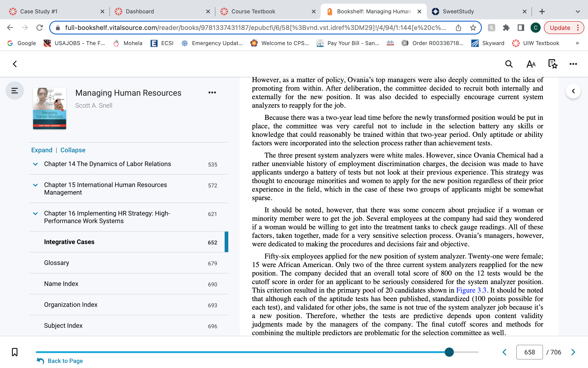Expand Chapter 15 International HR Management chevron

click(x=35, y=185)
